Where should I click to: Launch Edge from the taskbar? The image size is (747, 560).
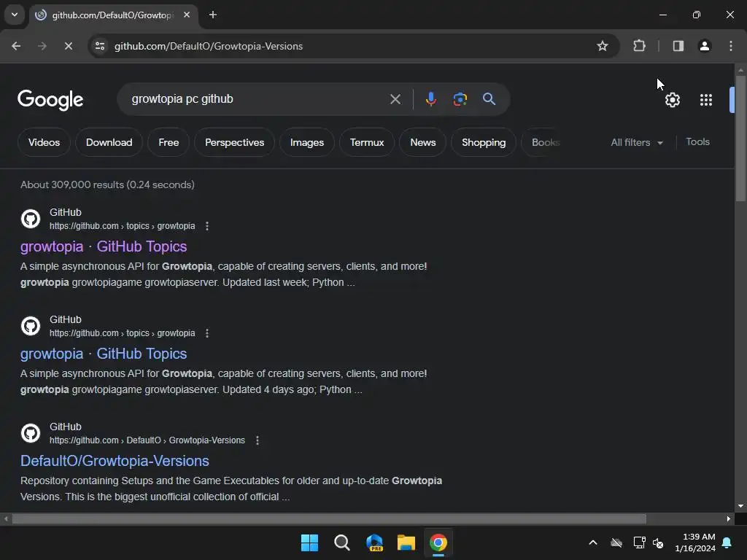tap(374, 542)
